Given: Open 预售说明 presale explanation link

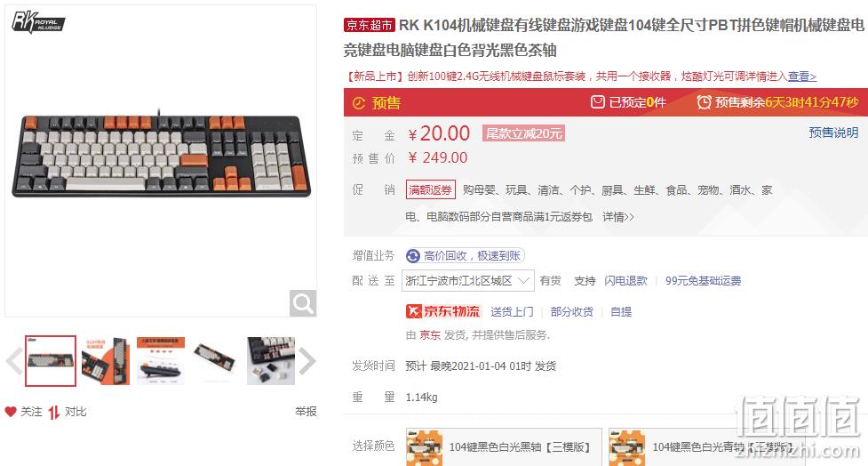Looking at the screenshot, I should point(833,133).
